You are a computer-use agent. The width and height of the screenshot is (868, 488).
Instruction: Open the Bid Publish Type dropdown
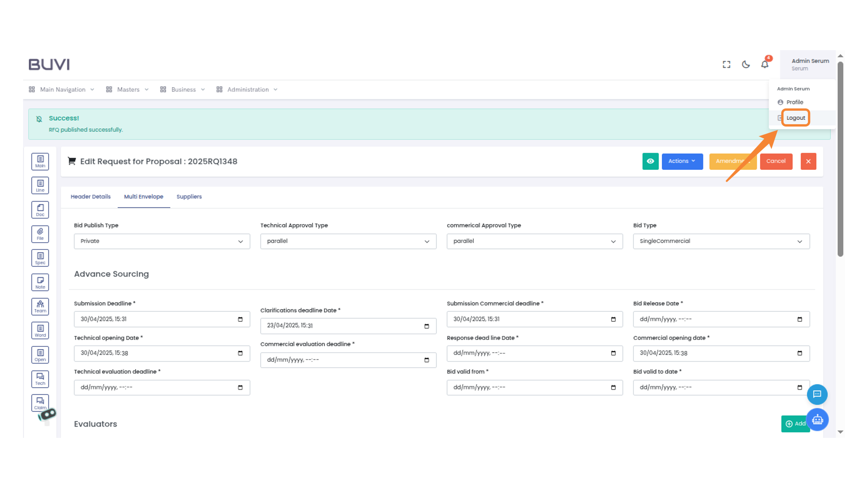pos(162,241)
